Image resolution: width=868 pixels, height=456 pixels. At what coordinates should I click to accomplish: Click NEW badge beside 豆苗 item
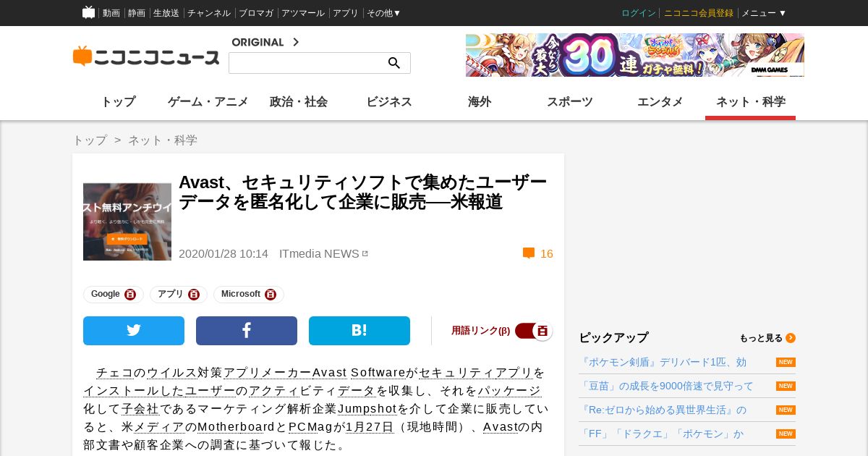(786, 386)
